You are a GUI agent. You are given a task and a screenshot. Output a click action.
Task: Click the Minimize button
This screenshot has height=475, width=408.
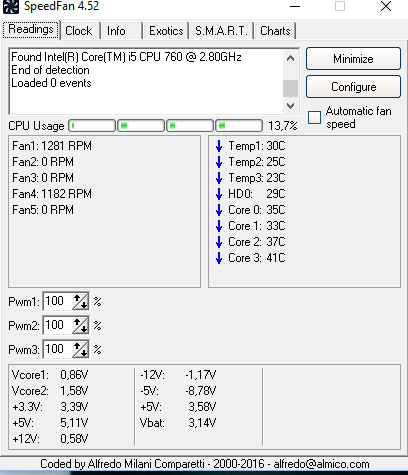click(353, 59)
